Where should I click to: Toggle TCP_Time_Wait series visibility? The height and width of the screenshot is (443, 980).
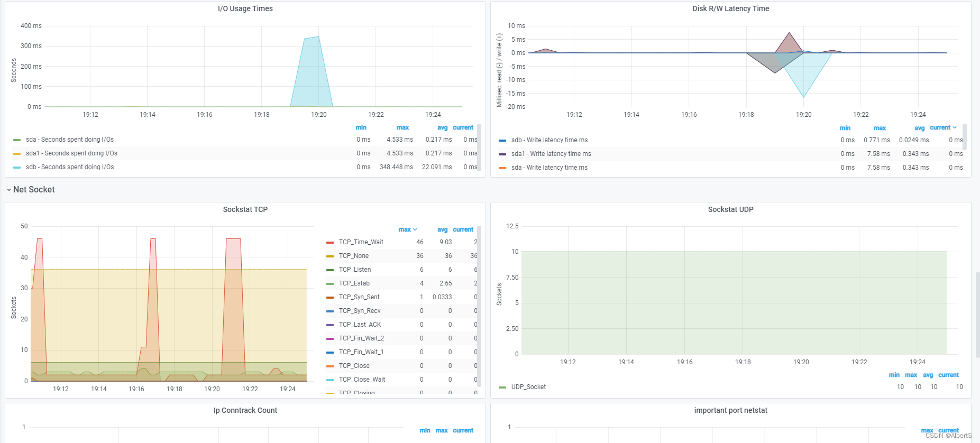click(361, 242)
